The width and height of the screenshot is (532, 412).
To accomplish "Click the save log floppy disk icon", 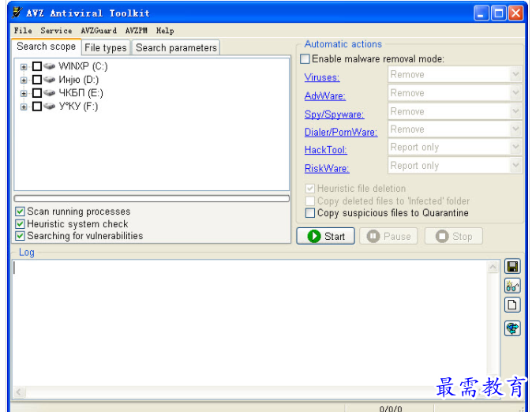I will coord(512,267).
